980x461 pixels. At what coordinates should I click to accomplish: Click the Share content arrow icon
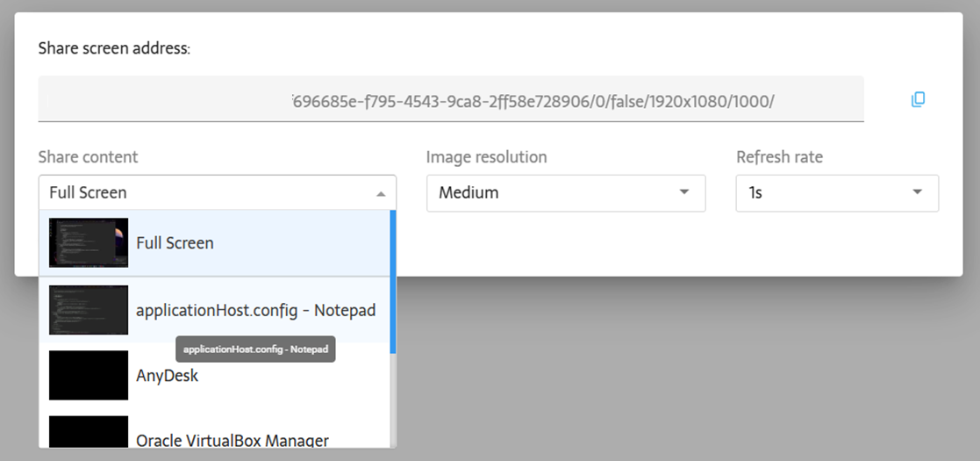[381, 194]
